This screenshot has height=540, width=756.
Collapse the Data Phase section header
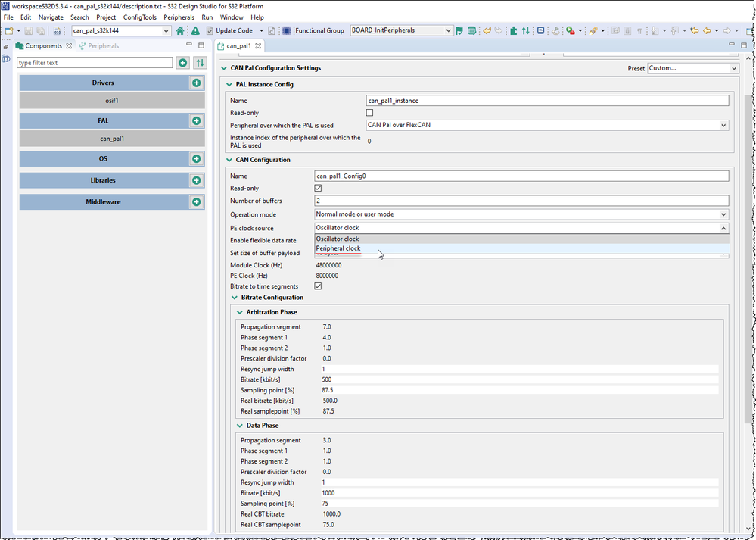tap(240, 425)
